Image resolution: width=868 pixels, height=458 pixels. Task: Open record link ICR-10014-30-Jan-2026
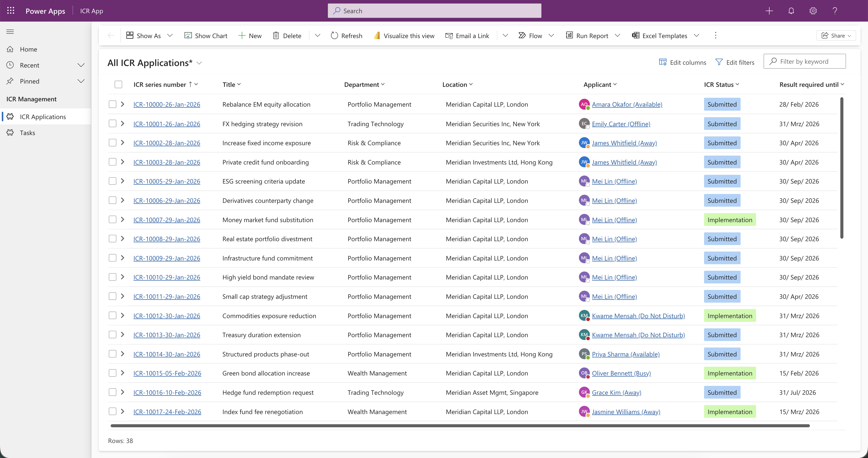click(167, 354)
